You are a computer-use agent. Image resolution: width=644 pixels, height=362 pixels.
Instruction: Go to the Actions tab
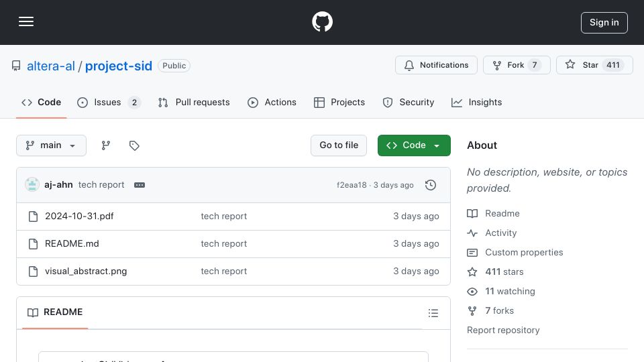[x=272, y=102]
